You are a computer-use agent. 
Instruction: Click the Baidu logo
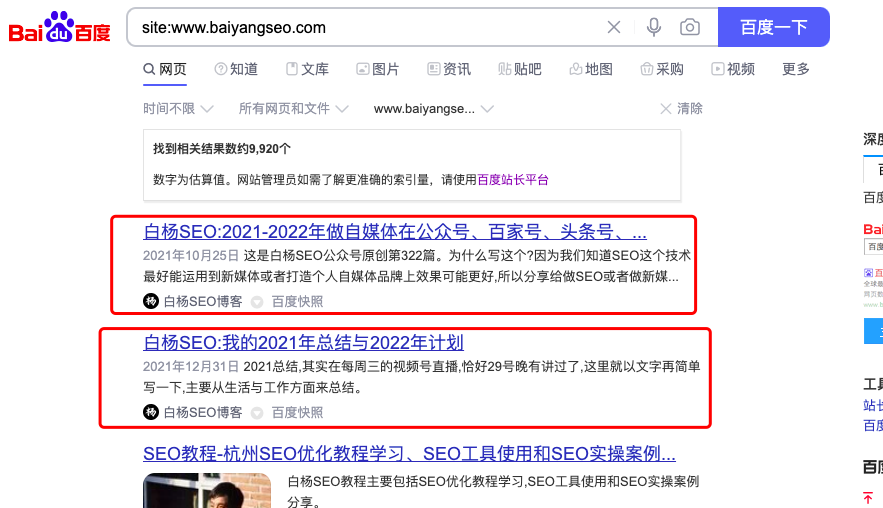click(60, 27)
